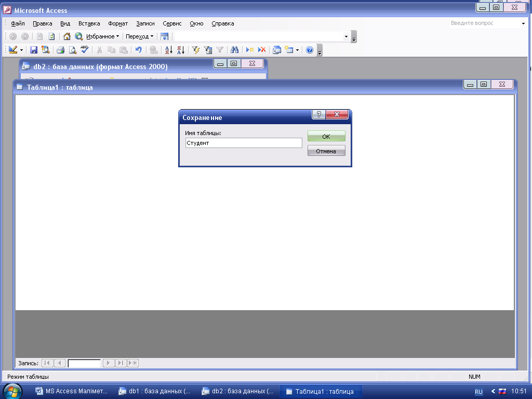Screen dimensions: 532x399
Task: Click the File Search icon
Action: [46, 50]
